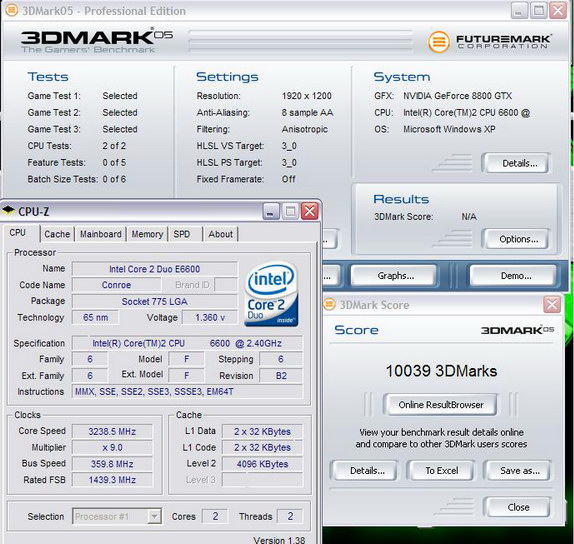Viewport: 574px width, 544px height.
Task: Click the Technology value 65 nm
Action: pyautogui.click(x=96, y=318)
